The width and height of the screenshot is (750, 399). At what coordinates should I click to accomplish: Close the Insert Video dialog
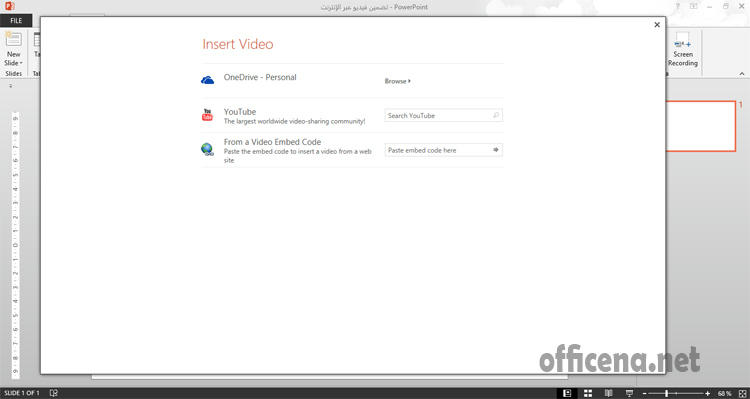coord(657,25)
